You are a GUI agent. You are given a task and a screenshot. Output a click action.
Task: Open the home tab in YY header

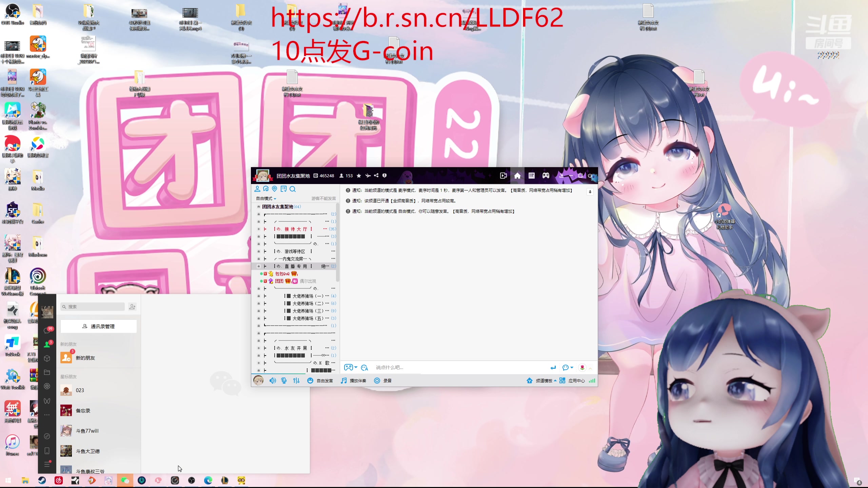click(x=517, y=176)
